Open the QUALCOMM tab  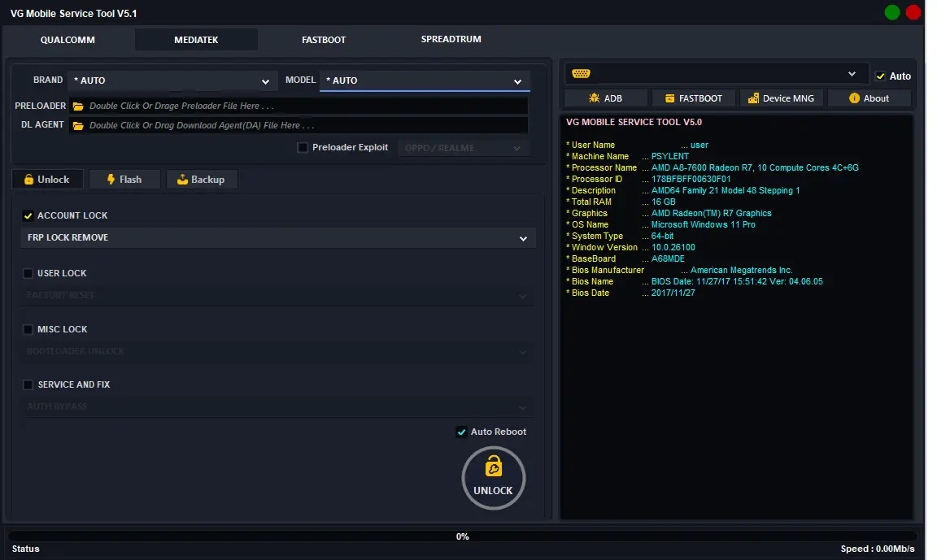pos(68,39)
